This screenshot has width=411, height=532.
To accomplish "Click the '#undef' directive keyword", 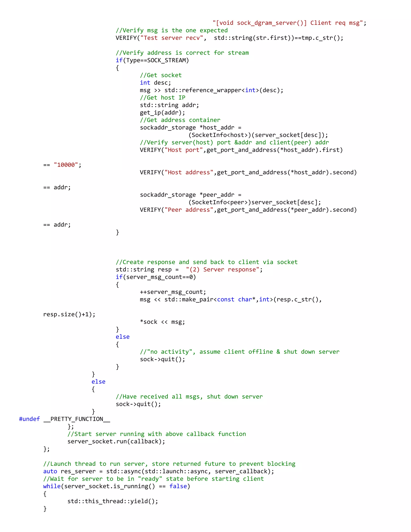I will pyautogui.click(x=29, y=419).
